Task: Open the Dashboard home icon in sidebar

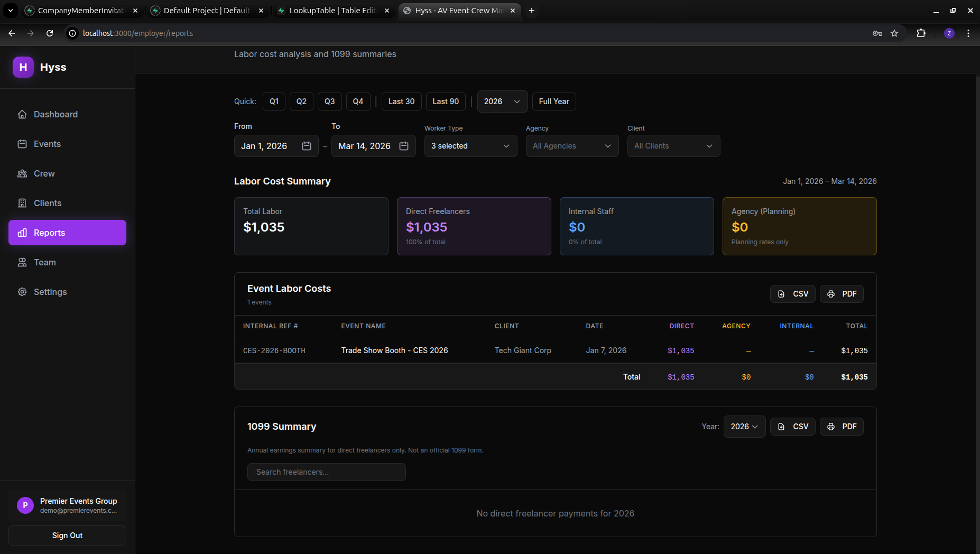Action: coord(22,114)
